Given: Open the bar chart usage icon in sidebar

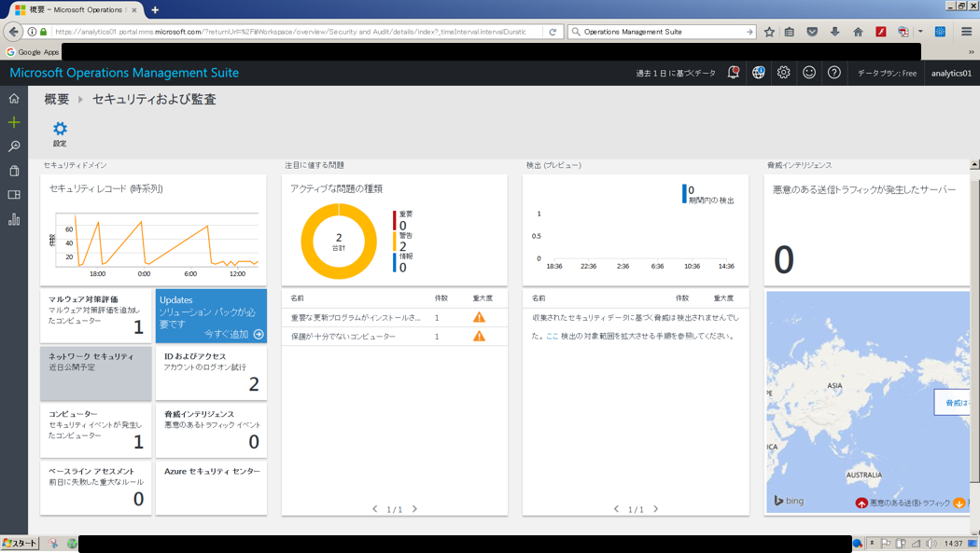Looking at the screenshot, I should [14, 219].
